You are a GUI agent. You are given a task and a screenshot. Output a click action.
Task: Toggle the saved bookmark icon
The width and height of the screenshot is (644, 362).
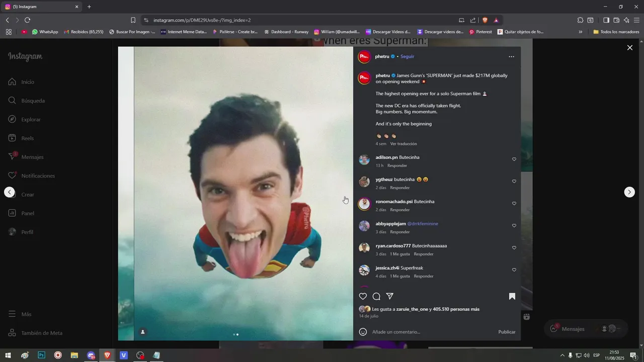[512, 296]
